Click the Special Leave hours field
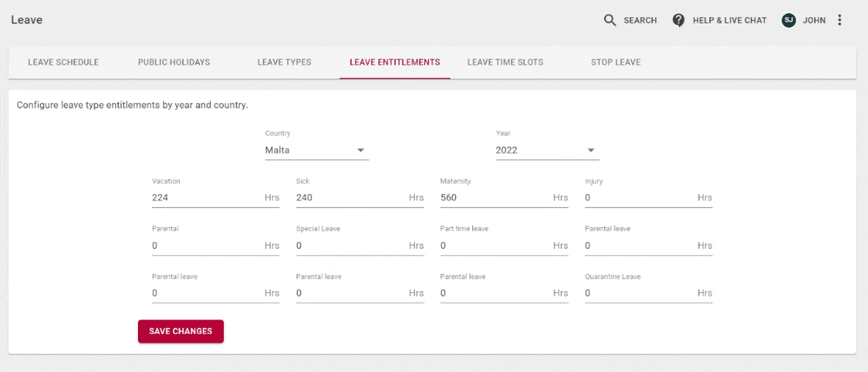The height and width of the screenshot is (372, 868). (360, 245)
